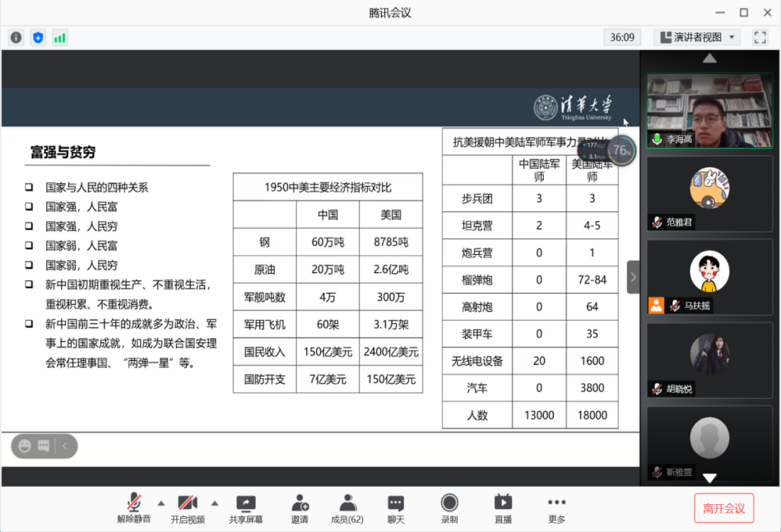Open the share screen option
The image size is (781, 532).
click(246, 509)
